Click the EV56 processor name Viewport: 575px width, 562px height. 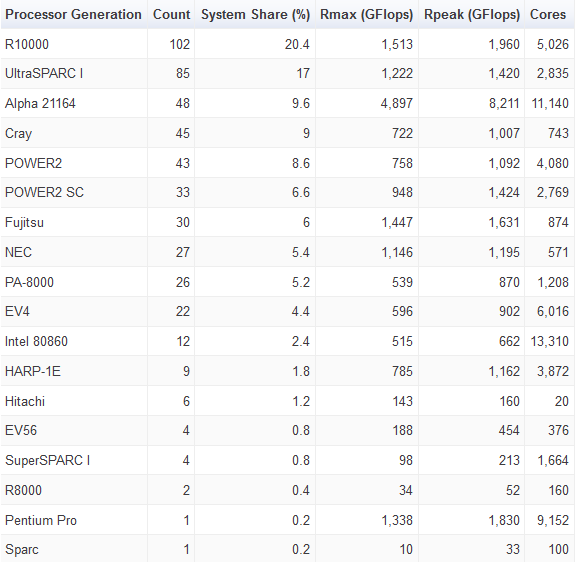(x=21, y=430)
